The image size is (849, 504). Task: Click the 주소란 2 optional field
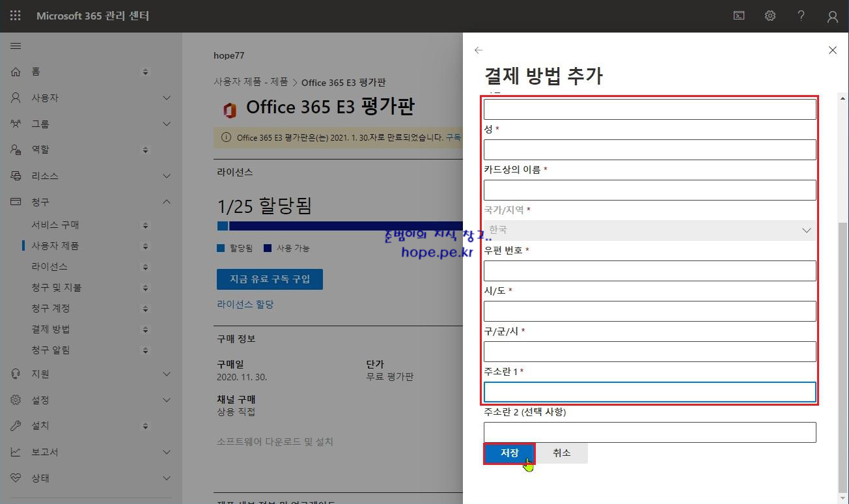click(x=650, y=432)
